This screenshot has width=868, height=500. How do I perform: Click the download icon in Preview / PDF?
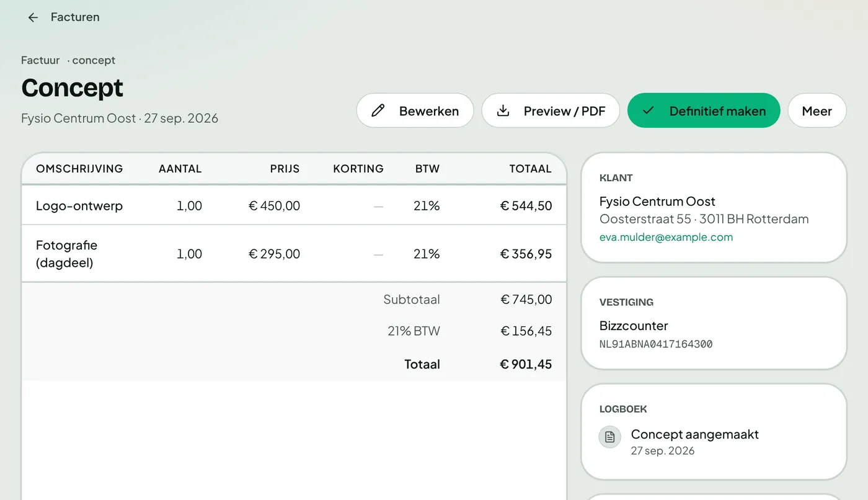pos(503,111)
